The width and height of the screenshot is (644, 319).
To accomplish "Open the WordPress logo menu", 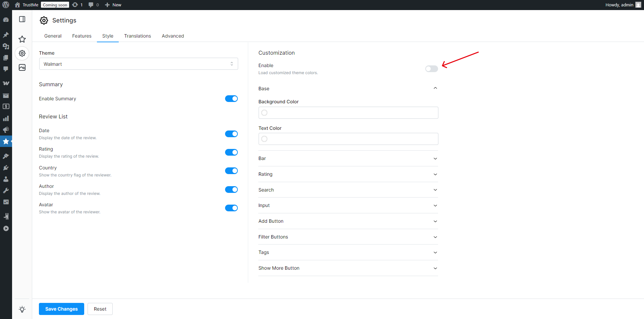I will [x=6, y=5].
